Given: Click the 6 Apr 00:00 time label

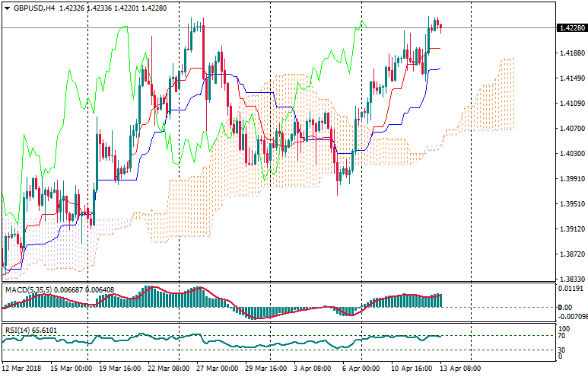Looking at the screenshot, I should click(x=359, y=369).
